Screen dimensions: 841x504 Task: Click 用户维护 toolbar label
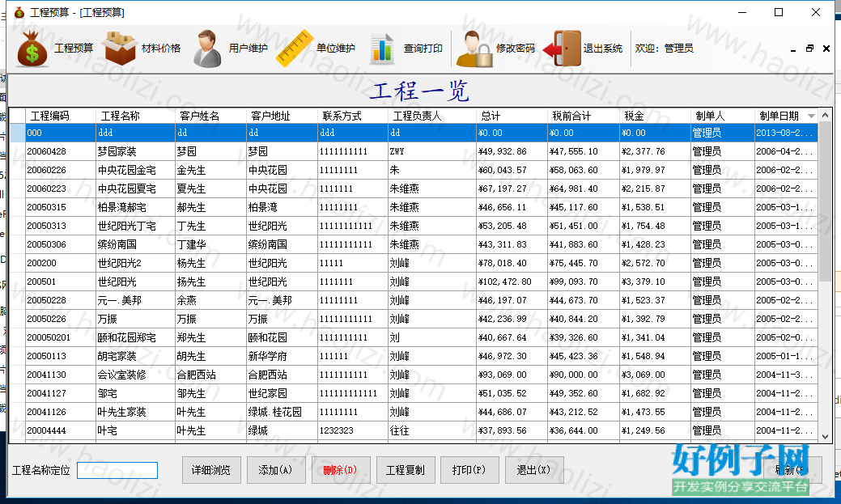pos(248,49)
